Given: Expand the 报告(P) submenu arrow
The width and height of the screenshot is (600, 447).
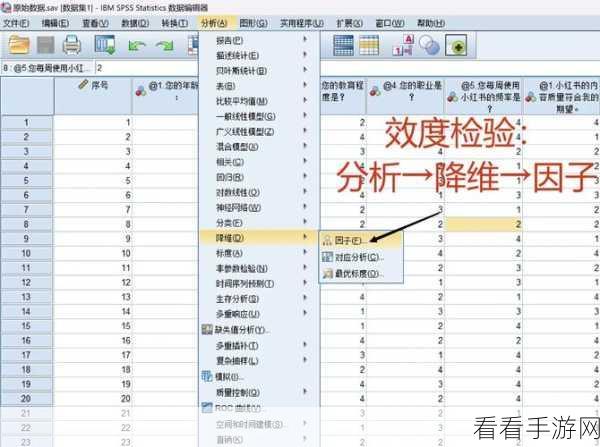Looking at the screenshot, I should click(305, 39).
